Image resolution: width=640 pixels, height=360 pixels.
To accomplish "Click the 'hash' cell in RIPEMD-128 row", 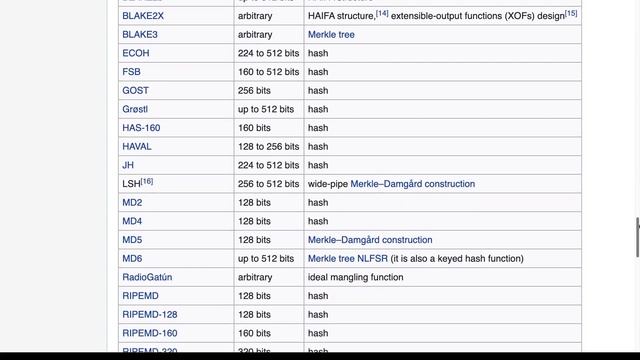I will (443, 315).
